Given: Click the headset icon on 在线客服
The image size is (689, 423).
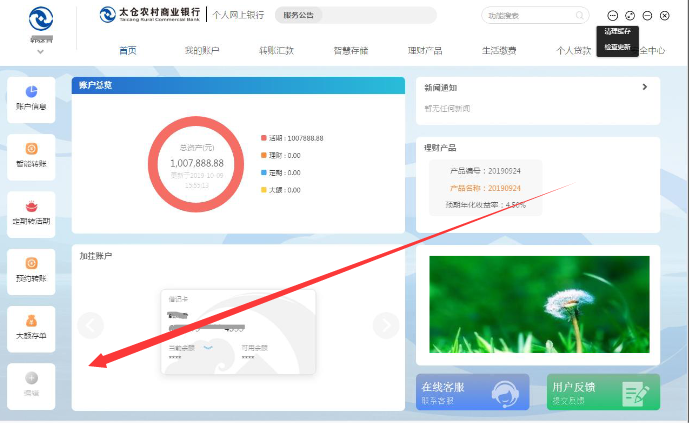Looking at the screenshot, I should 505,393.
